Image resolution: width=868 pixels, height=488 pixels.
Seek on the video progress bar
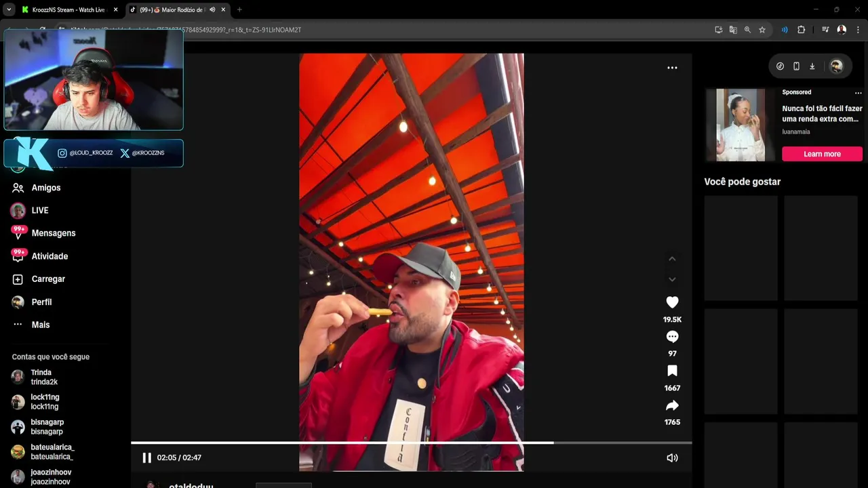click(x=412, y=443)
